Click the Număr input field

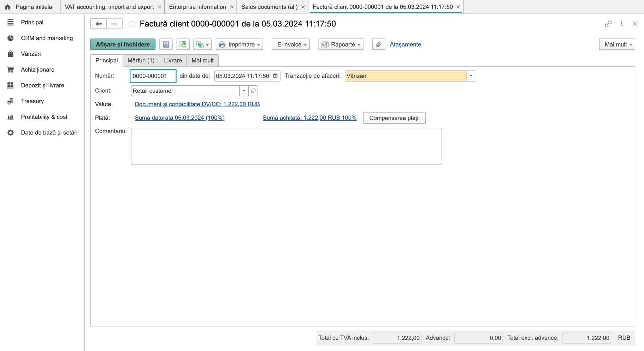[153, 76]
